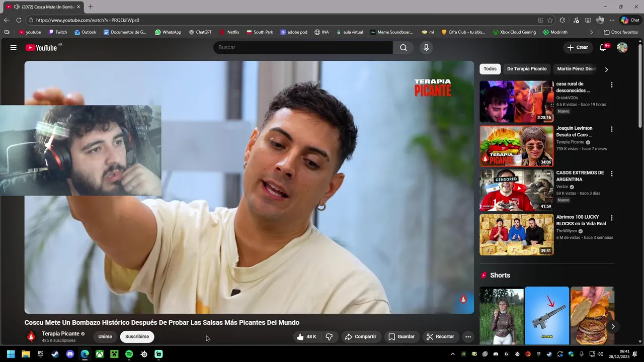The image size is (644, 362).
Task: Open the YouTube account avatar menu
Action: click(622, 48)
